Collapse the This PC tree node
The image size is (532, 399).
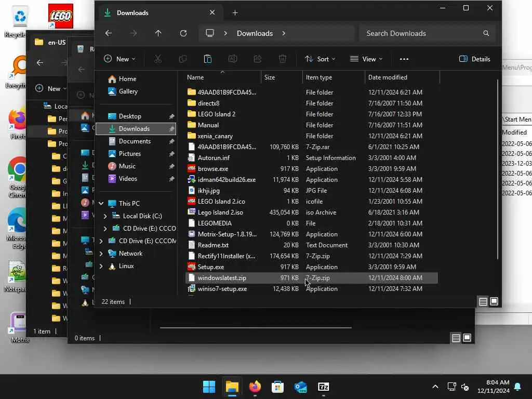101,204
